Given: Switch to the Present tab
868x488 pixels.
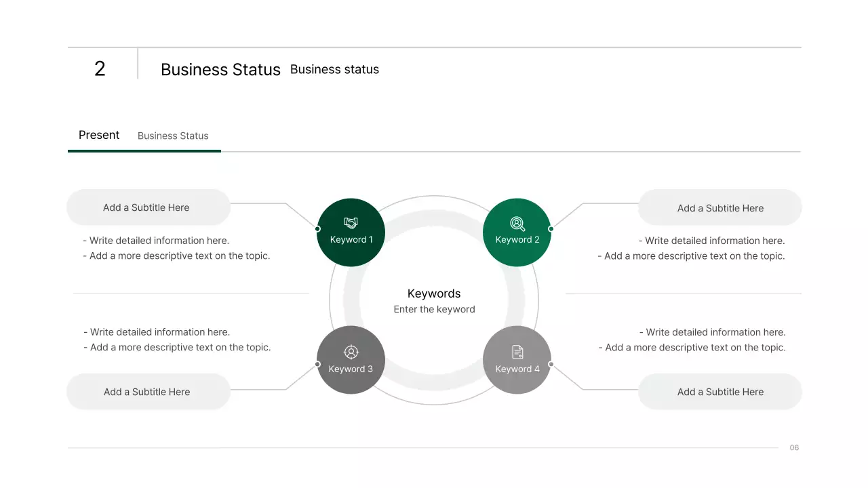Looking at the screenshot, I should pos(99,135).
